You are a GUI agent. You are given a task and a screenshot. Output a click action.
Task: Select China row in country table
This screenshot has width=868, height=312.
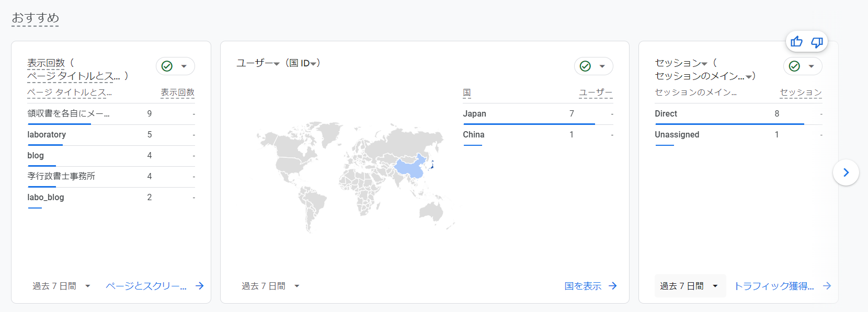538,135
